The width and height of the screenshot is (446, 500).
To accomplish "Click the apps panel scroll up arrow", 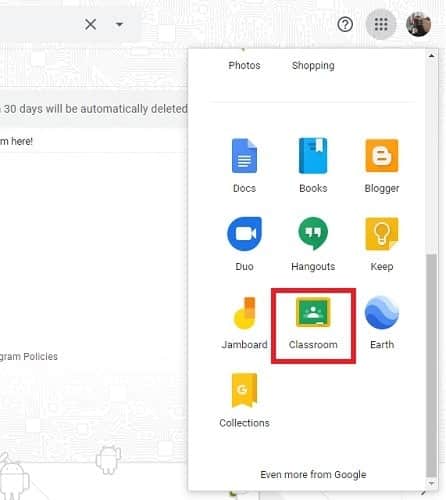I will pyautogui.click(x=431, y=56).
